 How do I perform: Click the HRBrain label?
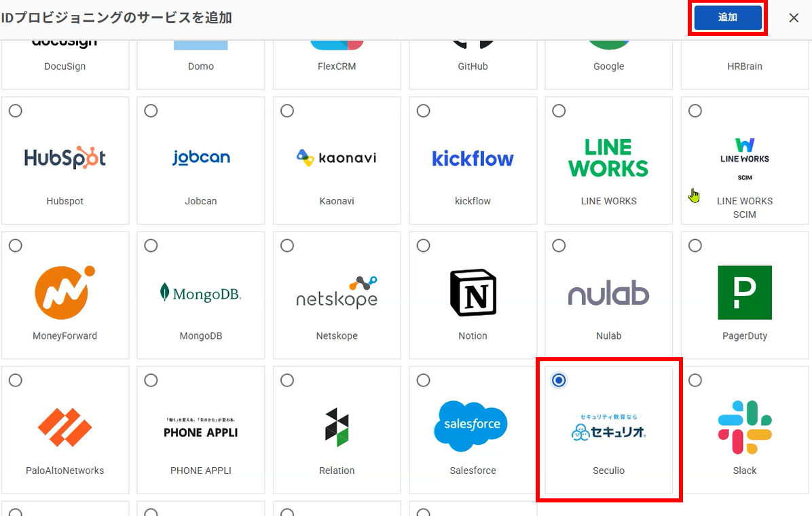coord(745,67)
